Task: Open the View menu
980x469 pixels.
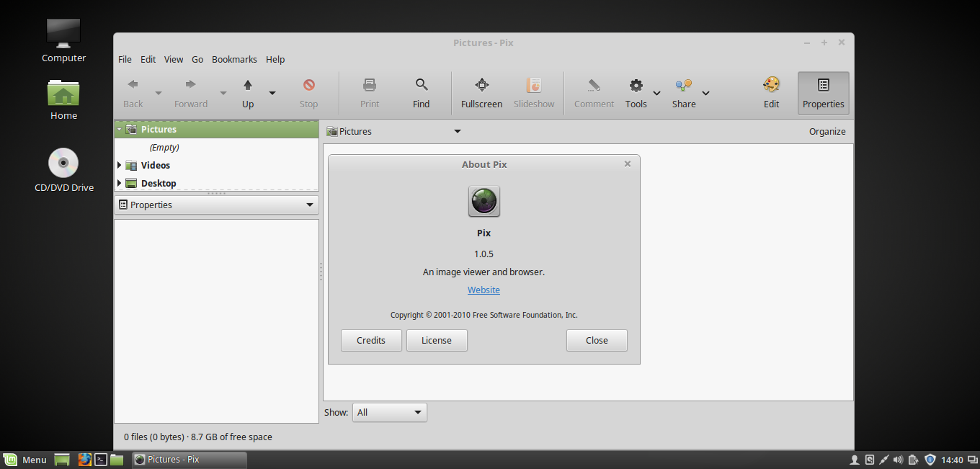Action: pos(174,59)
